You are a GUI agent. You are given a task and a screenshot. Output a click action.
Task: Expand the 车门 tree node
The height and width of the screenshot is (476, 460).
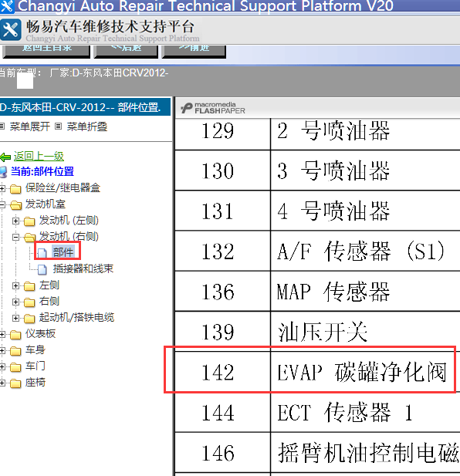tap(2, 366)
